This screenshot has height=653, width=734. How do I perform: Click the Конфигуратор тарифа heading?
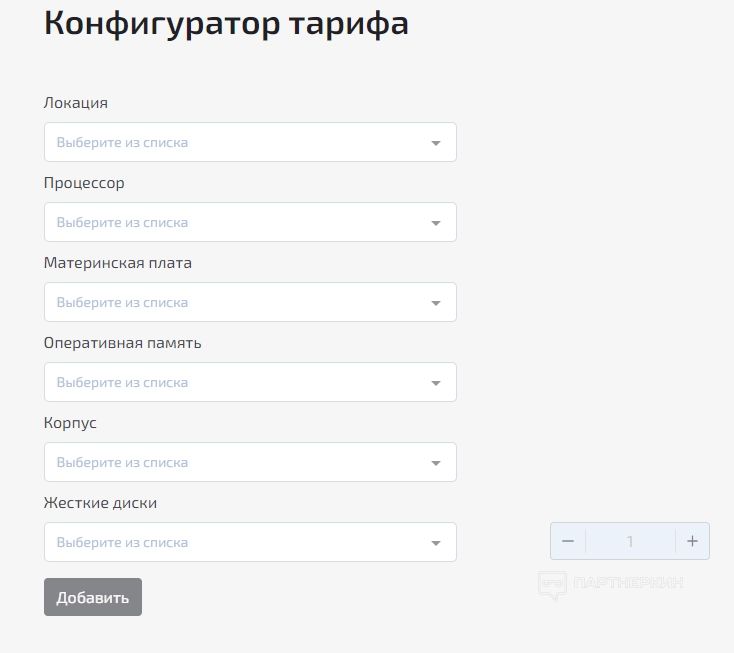point(226,24)
